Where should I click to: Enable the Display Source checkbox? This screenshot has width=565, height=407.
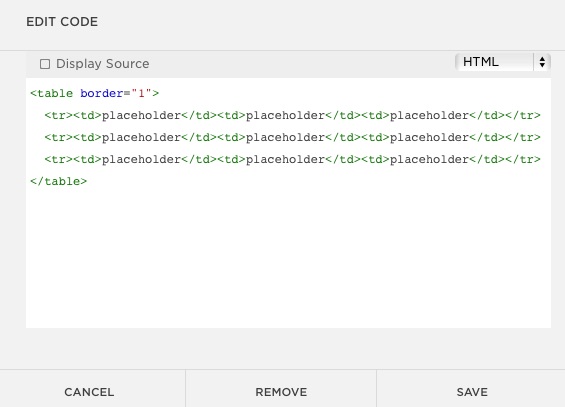click(45, 64)
